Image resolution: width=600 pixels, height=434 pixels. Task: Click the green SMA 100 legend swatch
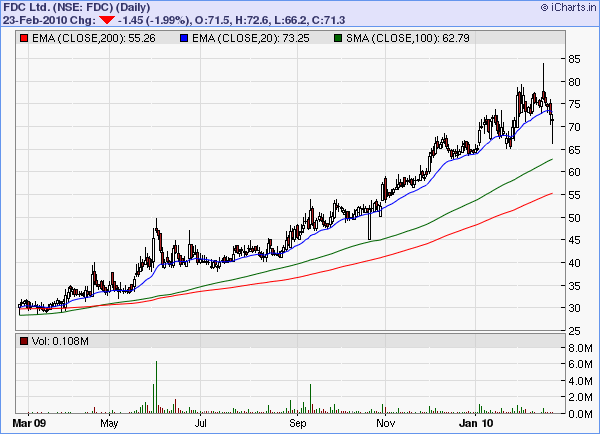pos(338,38)
